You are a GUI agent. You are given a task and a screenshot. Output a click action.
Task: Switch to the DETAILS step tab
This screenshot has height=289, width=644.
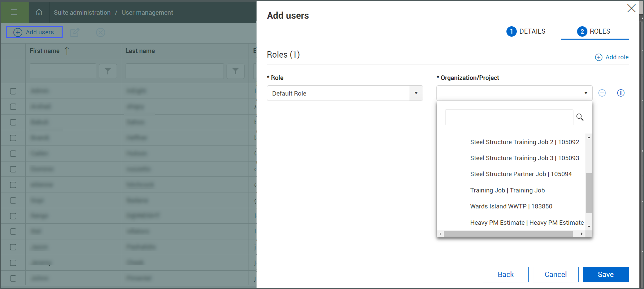pos(526,31)
